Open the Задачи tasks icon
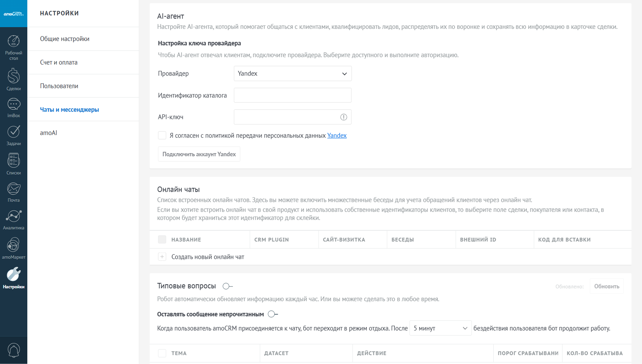Viewport: 642px width, 364px height. pyautogui.click(x=13, y=135)
